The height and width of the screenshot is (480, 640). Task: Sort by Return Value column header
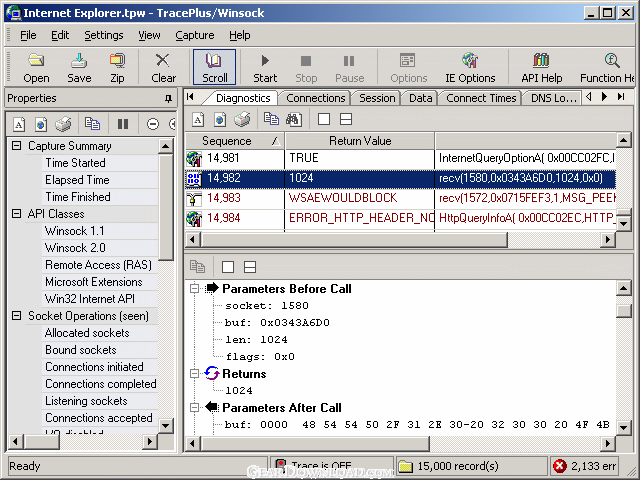(x=360, y=141)
